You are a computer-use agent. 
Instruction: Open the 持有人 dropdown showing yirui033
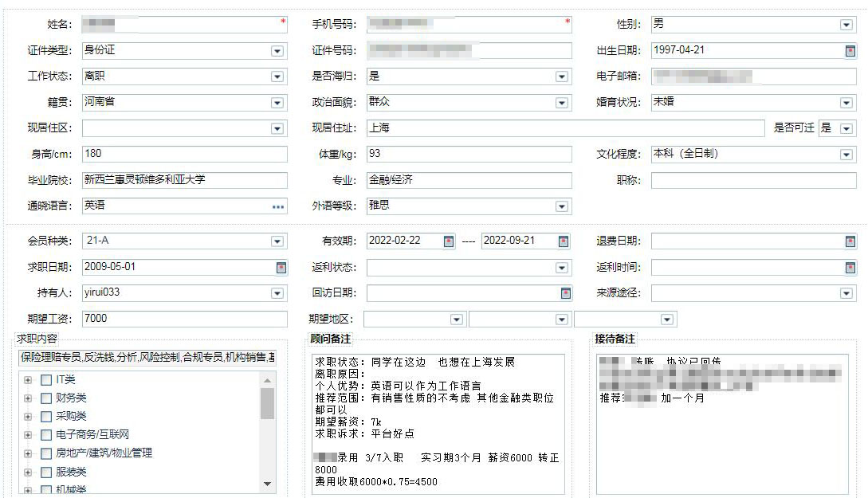coord(277,293)
